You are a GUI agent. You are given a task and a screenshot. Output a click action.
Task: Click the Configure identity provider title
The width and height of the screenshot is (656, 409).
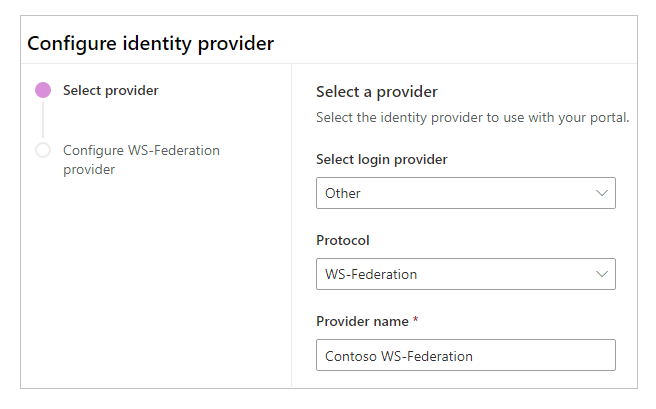(150, 43)
